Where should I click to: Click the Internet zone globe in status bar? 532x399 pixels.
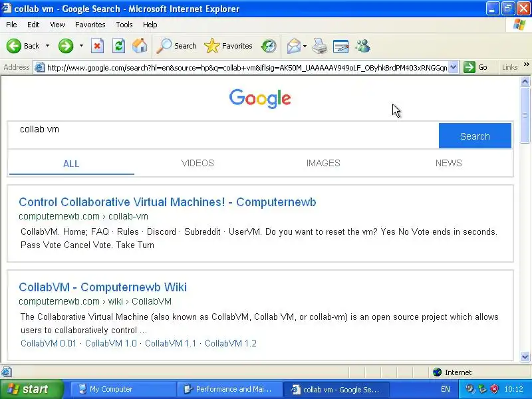pyautogui.click(x=437, y=372)
